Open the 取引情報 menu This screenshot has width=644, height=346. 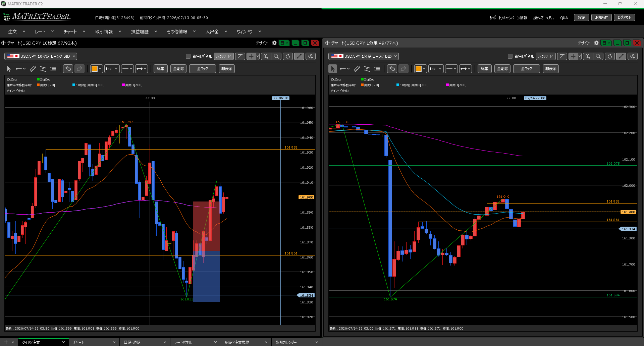108,32
